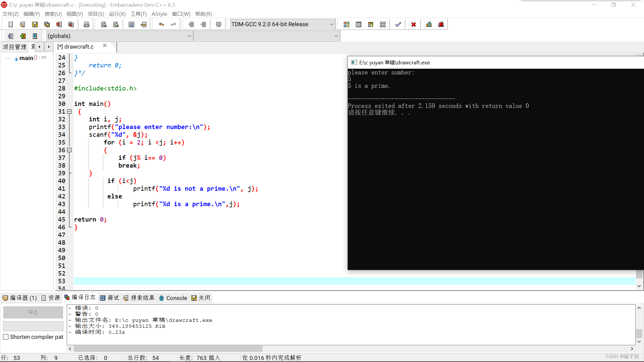Open the AStyle menu

(x=159, y=14)
